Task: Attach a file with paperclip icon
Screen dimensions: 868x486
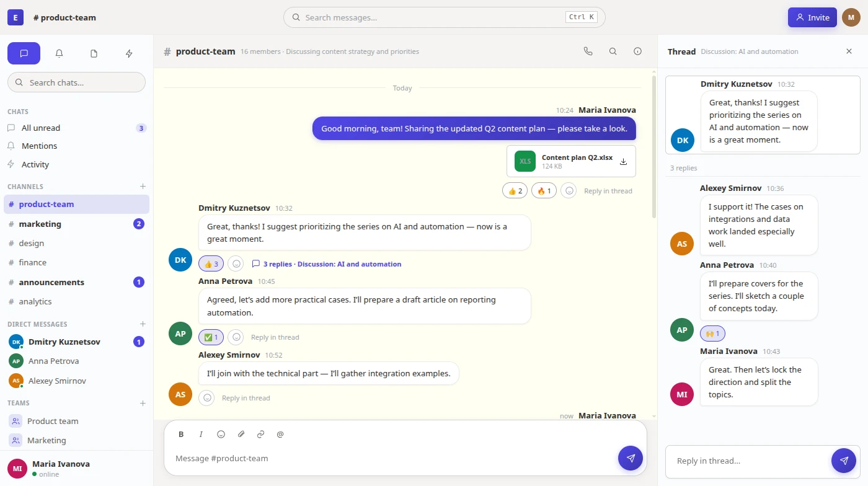Action: 241,435
